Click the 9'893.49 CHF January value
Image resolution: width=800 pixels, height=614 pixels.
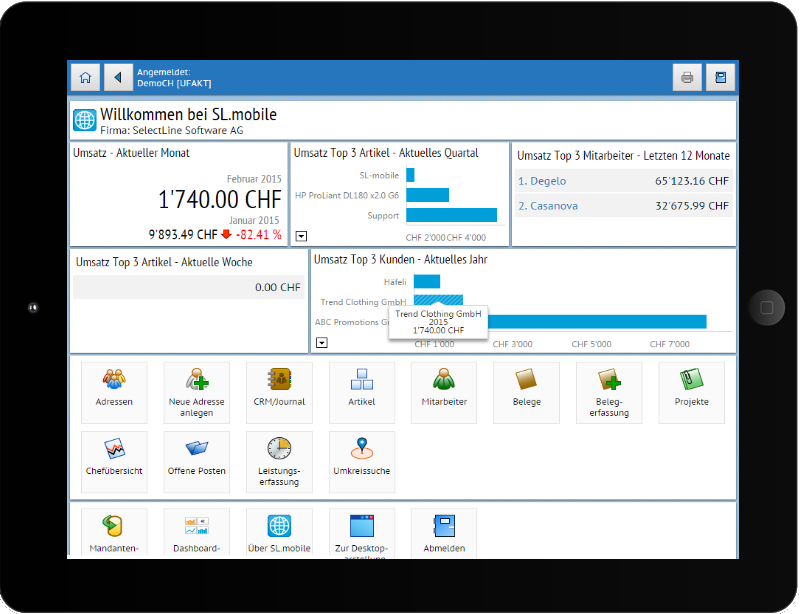[183, 234]
